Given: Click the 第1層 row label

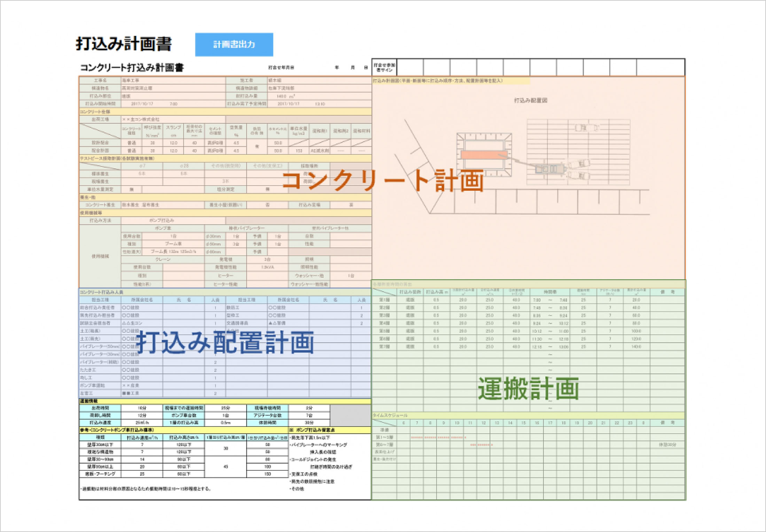Looking at the screenshot, I should click(x=384, y=300).
